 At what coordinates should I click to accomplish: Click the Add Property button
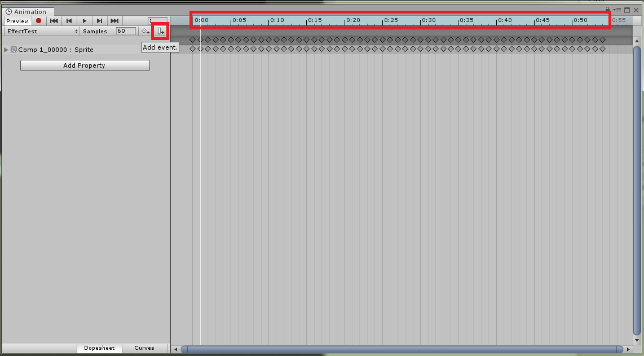(85, 65)
